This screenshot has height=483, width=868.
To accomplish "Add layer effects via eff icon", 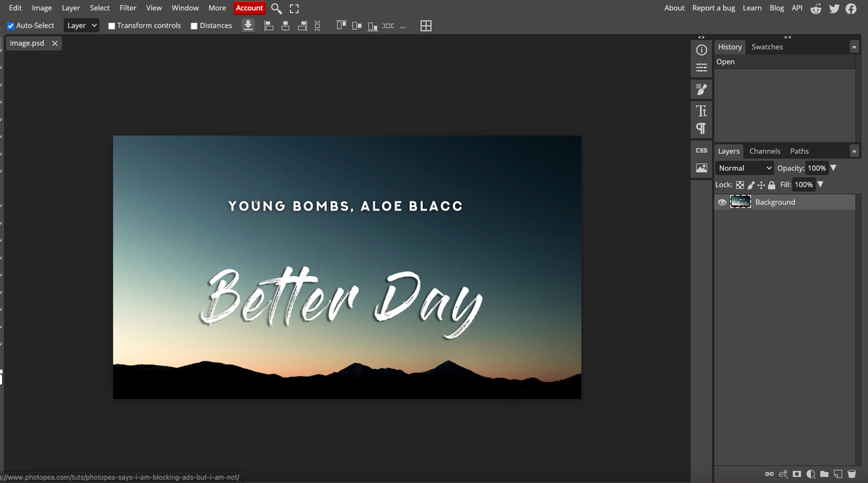I will (x=783, y=474).
